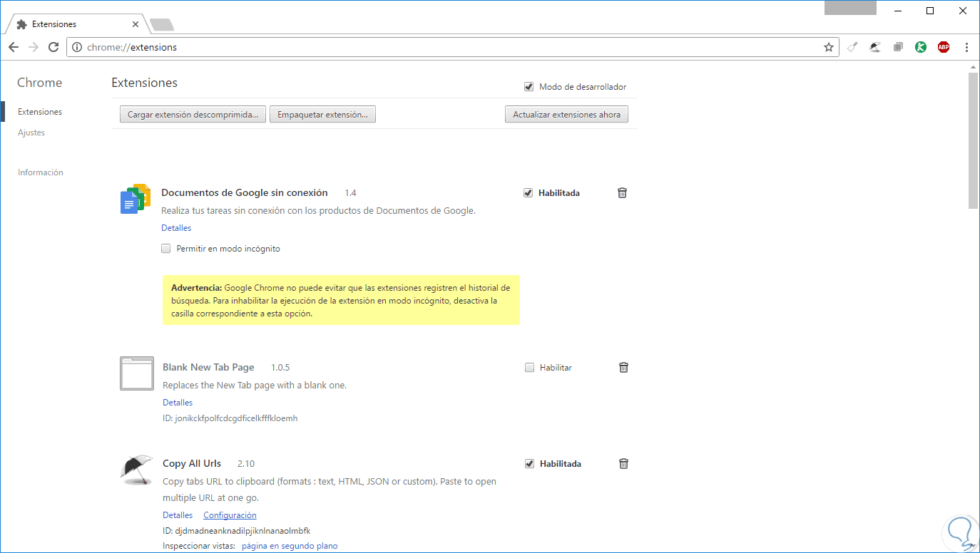This screenshot has height=553, width=980.
Task: Open the Chrome three-dot menu
Action: point(967,47)
